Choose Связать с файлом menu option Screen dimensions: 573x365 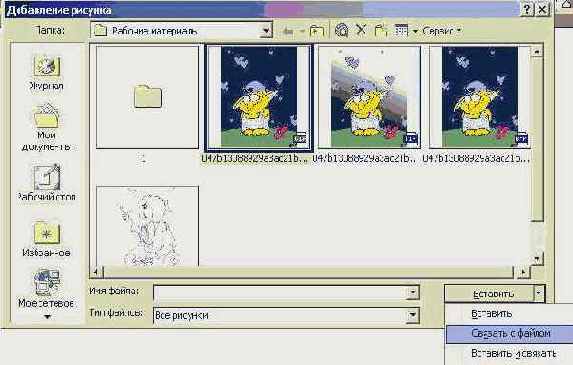pos(511,334)
